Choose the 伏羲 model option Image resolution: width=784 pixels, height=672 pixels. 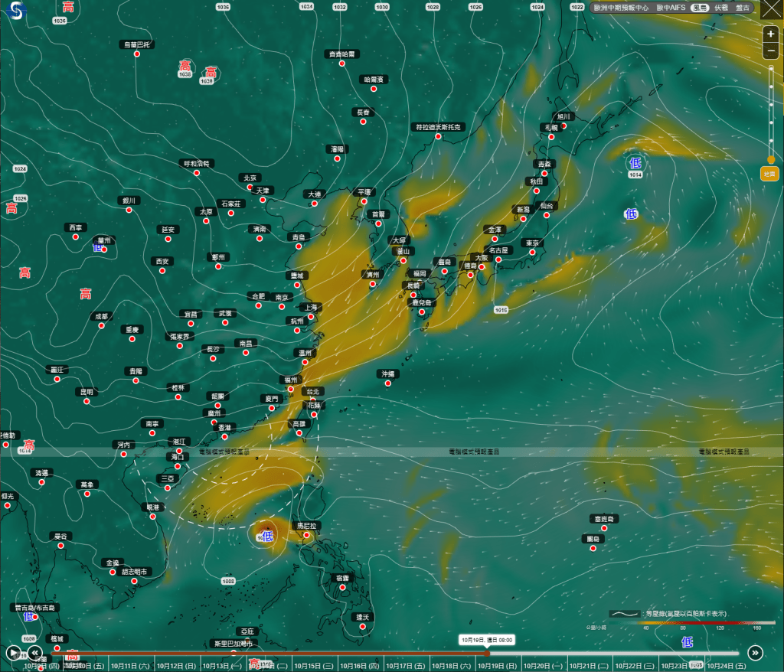click(721, 8)
